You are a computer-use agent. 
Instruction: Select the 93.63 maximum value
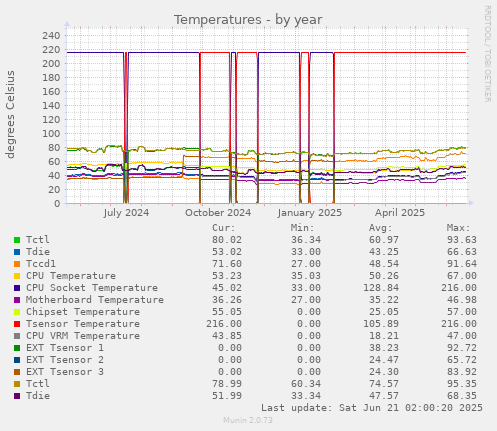tap(462, 240)
